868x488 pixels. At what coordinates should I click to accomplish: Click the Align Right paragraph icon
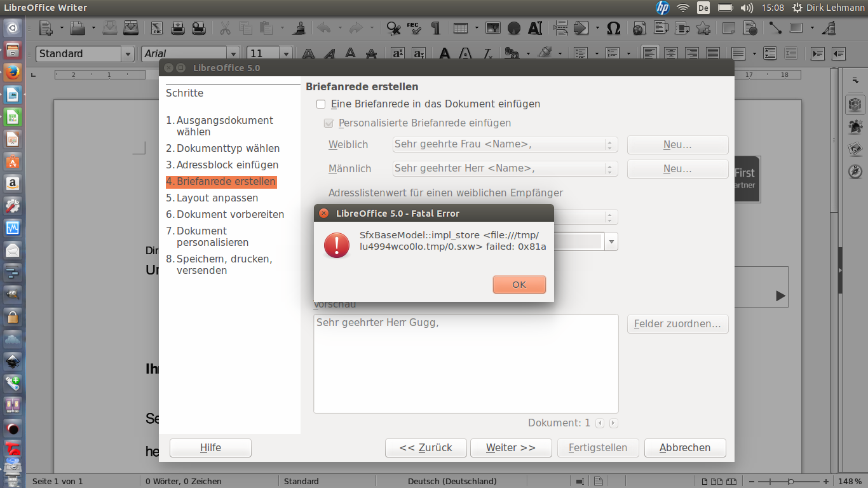[x=692, y=53]
